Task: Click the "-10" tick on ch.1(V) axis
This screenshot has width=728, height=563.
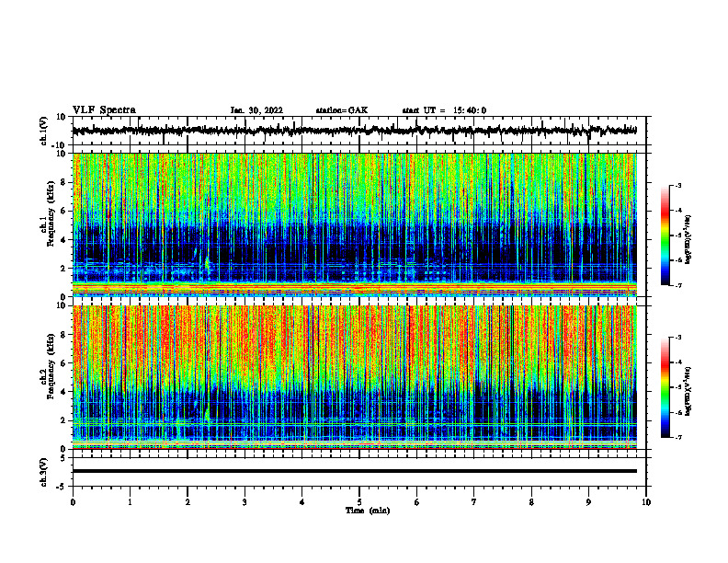Action: [x=60, y=145]
